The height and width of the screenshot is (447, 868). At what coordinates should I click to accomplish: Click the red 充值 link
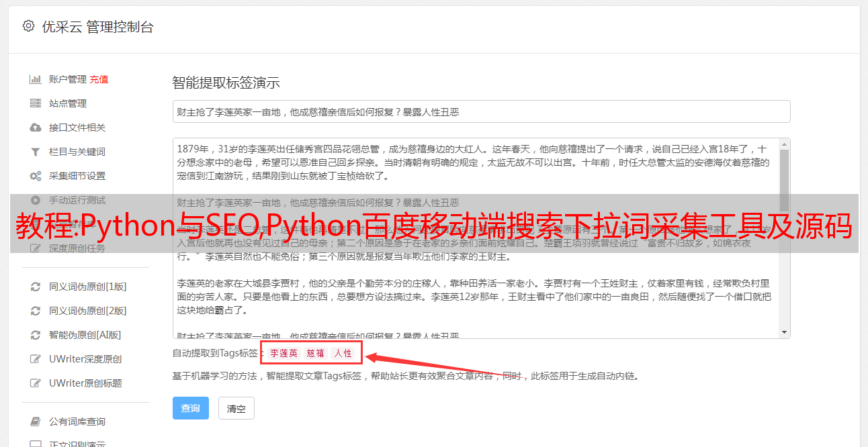99,79
